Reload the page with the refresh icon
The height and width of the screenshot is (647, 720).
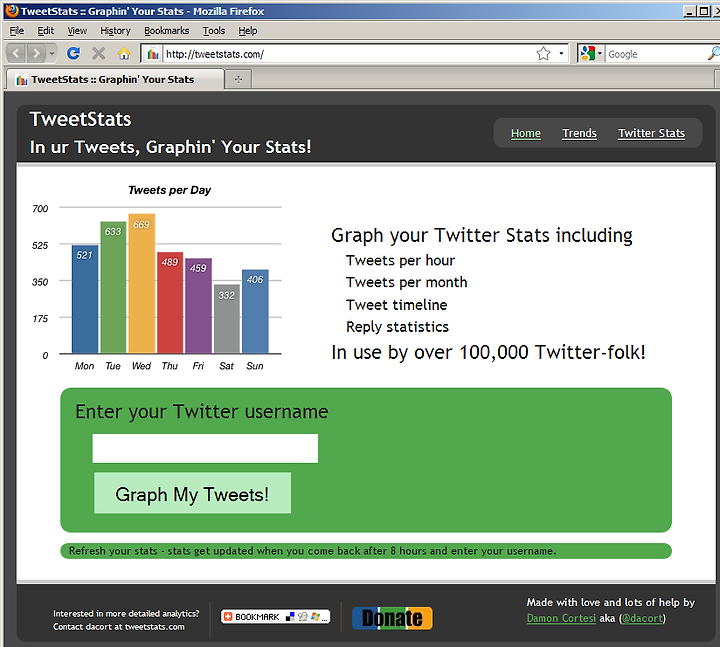pos(73,54)
